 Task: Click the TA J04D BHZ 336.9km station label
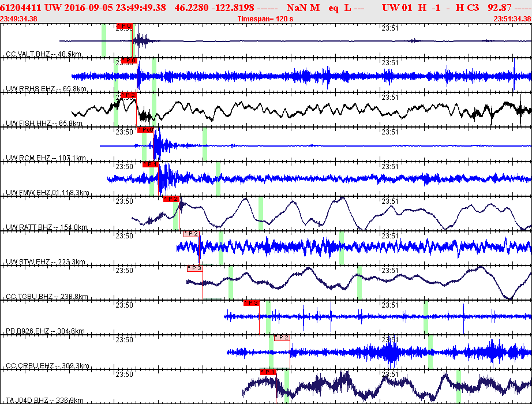(x=44, y=401)
